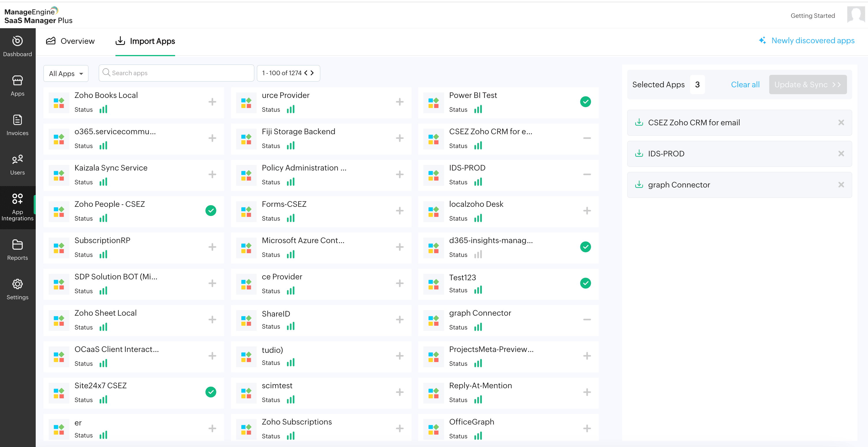Switch to the Overview tab
868x447 pixels.
click(x=71, y=41)
